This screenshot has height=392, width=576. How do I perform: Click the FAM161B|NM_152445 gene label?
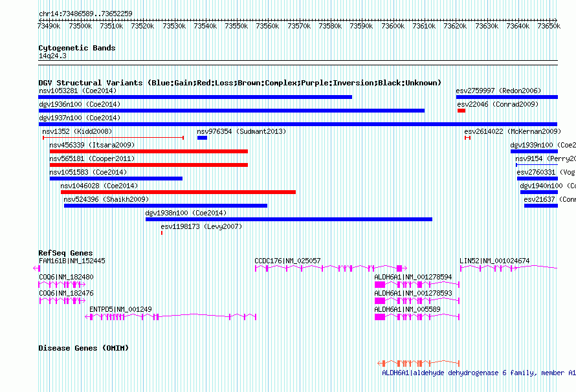pyautogui.click(x=72, y=261)
